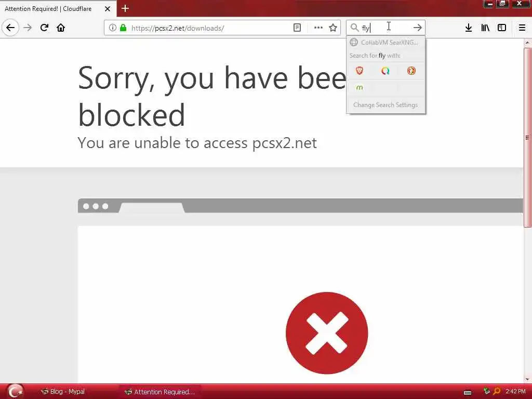Screen dimensions: 532x399
Task: Open the page actions ellipsis menu
Action: pyautogui.click(x=318, y=28)
